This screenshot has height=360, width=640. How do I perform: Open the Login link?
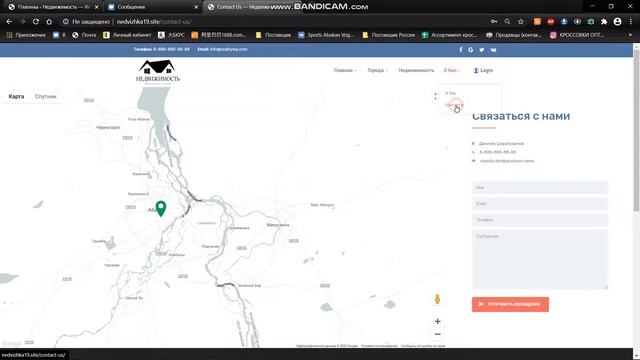click(x=483, y=70)
